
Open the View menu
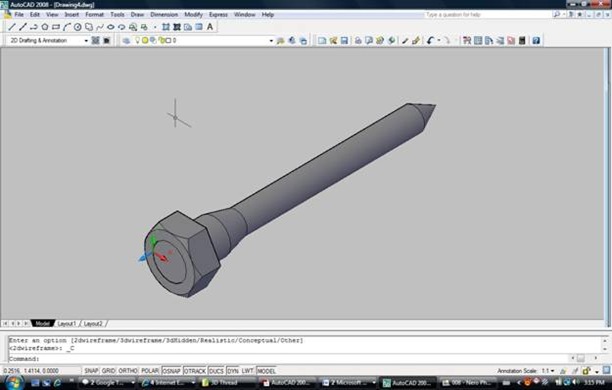coord(52,14)
